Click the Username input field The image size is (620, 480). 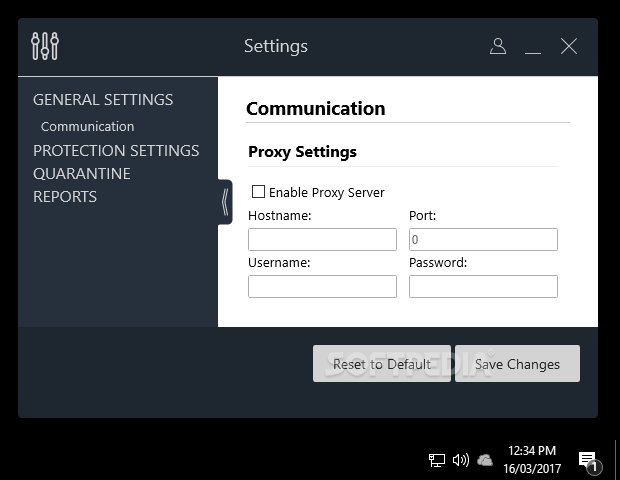(322, 286)
